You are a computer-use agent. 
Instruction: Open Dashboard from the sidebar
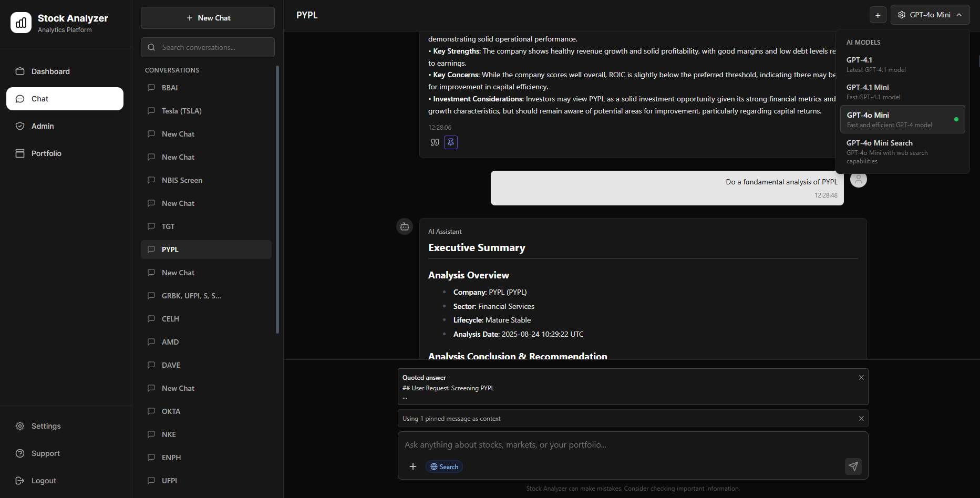coord(50,71)
